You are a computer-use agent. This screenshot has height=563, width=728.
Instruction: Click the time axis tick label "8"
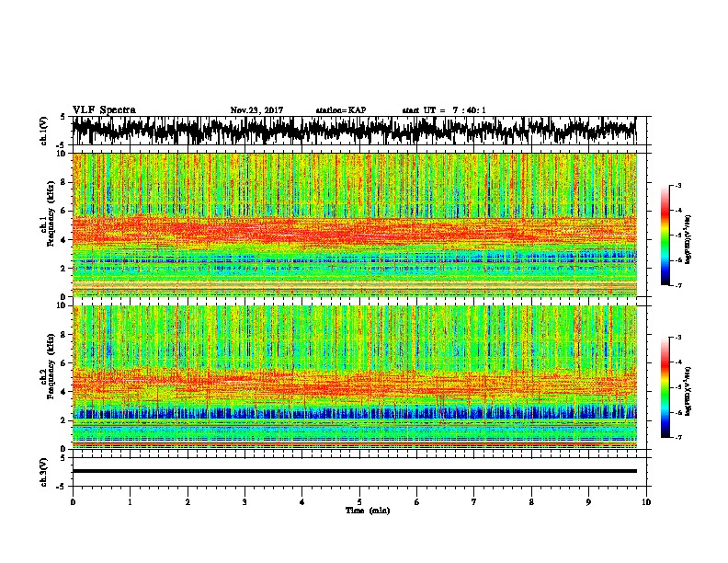point(531,502)
